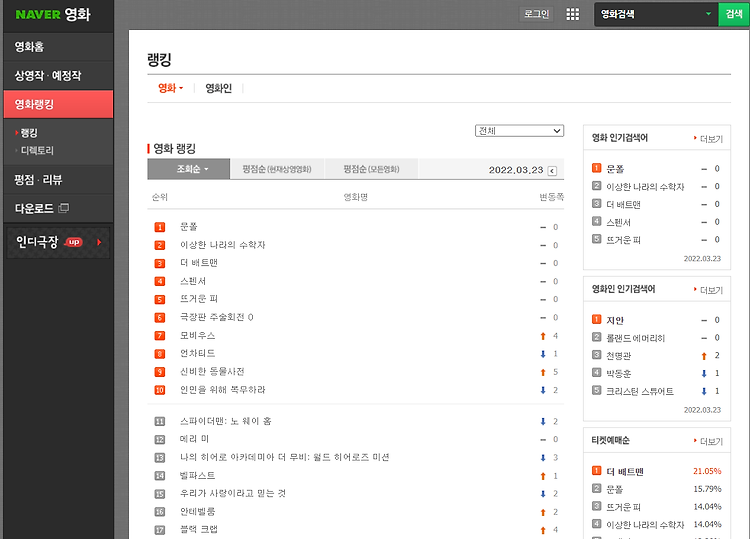Open 나의 히어로 아카데미아 더 무비 link
The width and height of the screenshot is (750, 539).
(285, 457)
